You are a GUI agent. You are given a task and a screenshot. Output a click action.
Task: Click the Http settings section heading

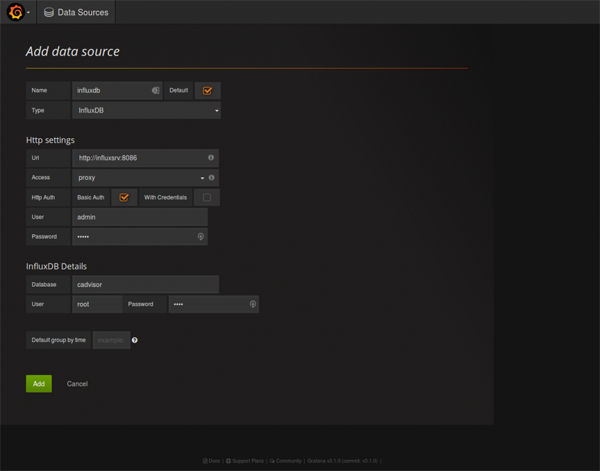(x=50, y=140)
